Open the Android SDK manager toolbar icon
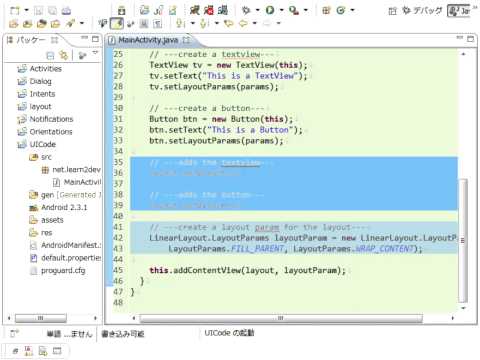 coord(122,11)
